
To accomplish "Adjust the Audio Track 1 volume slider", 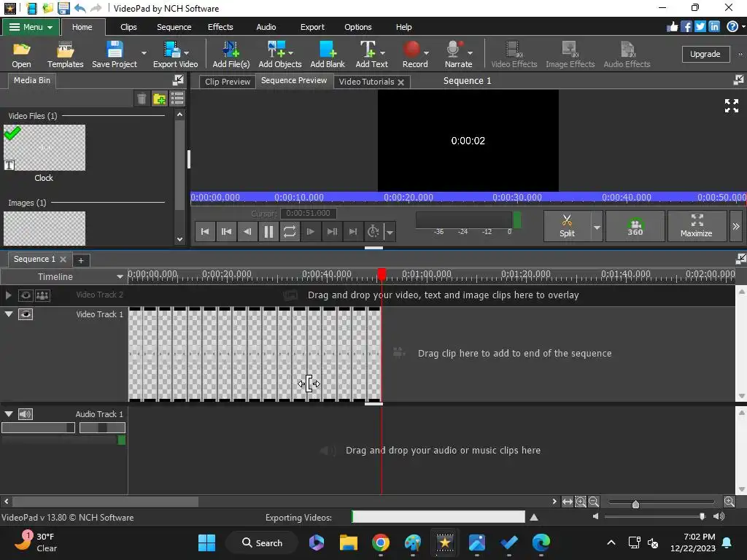I will (38, 427).
